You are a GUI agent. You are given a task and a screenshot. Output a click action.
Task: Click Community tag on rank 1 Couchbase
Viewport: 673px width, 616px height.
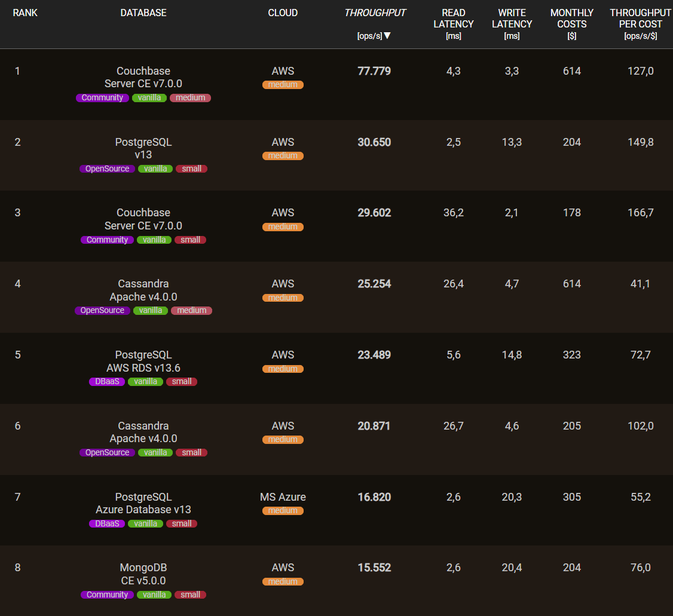click(102, 98)
